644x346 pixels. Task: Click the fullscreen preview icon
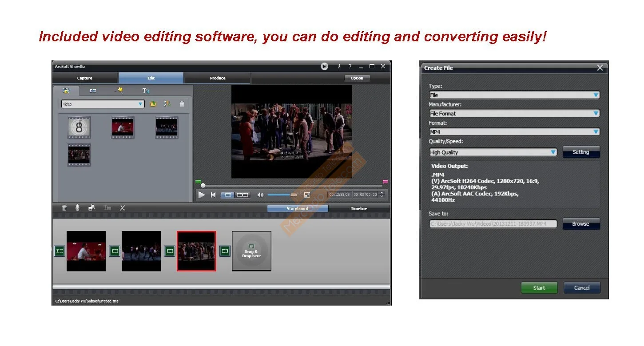pos(307,195)
